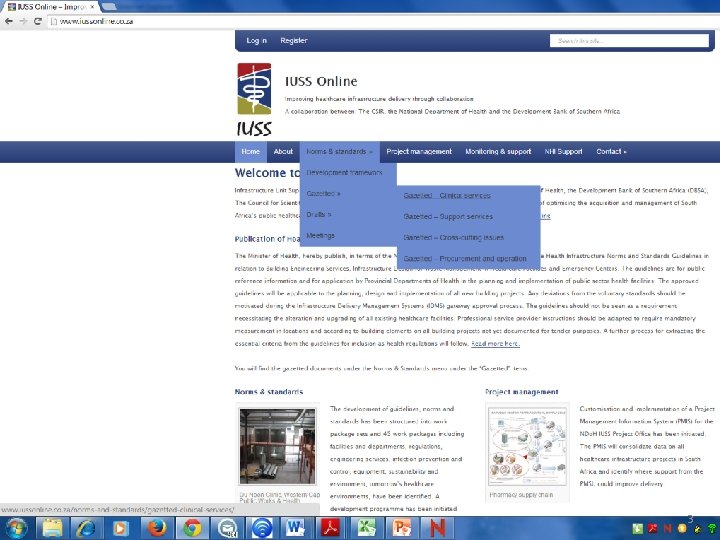720x540 pixels.
Task: Click the IUSS logo image
Action: 254,99
